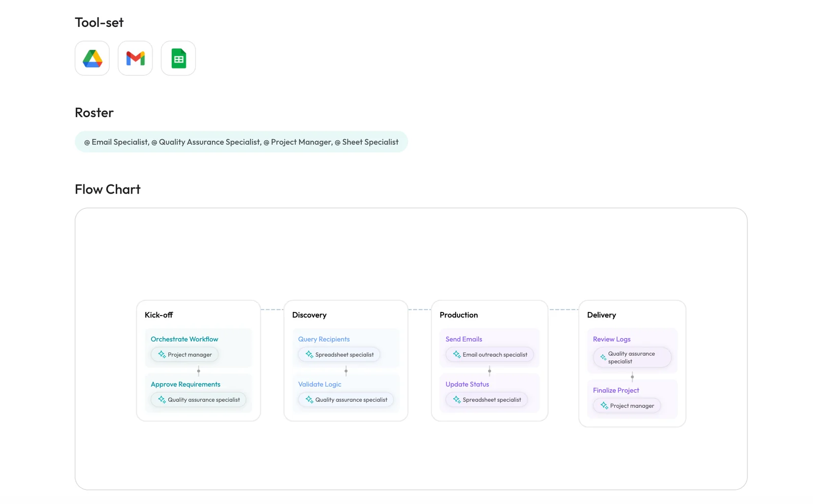Click the Project manager agent pill under Orchestrate Workflow
This screenshot has width=813, height=504.
pyautogui.click(x=184, y=354)
